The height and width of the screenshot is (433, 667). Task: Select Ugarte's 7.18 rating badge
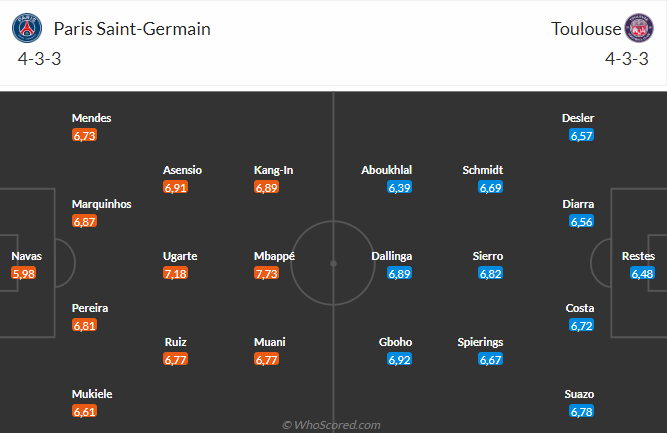tap(175, 273)
